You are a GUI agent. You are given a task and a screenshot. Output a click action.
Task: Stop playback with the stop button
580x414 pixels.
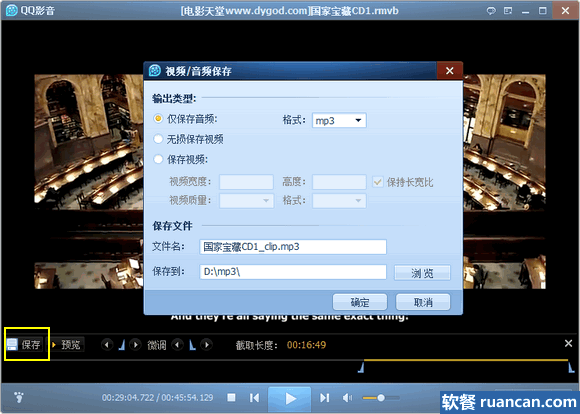(x=232, y=398)
